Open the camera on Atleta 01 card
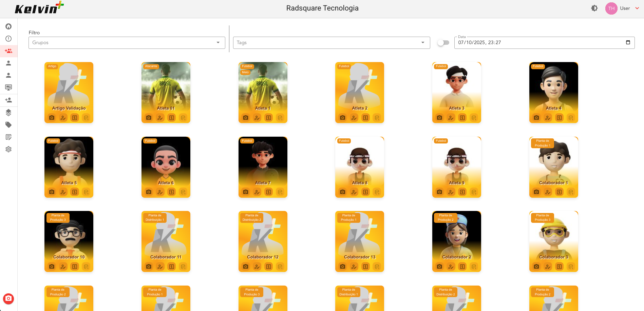 pos(149,118)
